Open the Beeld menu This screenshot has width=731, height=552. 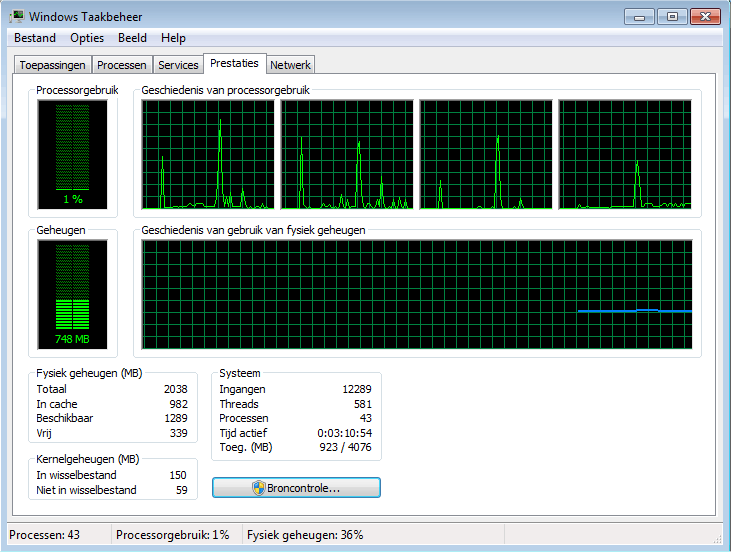[132, 38]
